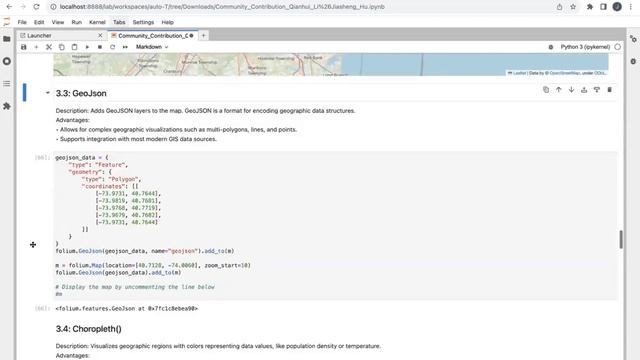The width and height of the screenshot is (640, 360).
Task: Cut the selected cell with scissors
Action: pos(49,47)
